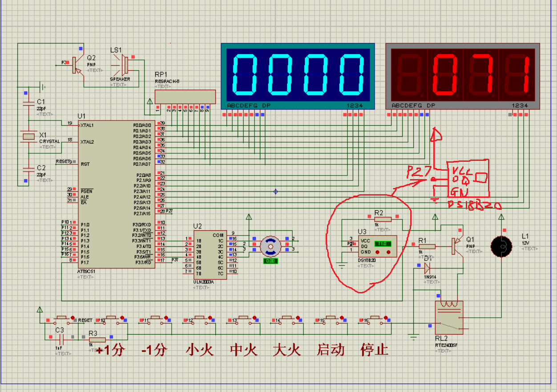557x392 pixels.
Task: Click resistor pack RP1 RESPACK-8
Action: 185,97
